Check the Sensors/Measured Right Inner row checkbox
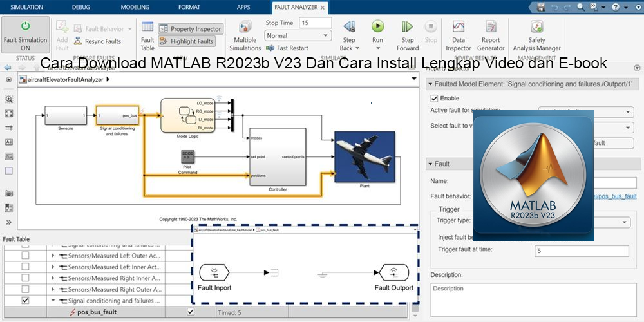The width and height of the screenshot is (644, 322). (26, 278)
